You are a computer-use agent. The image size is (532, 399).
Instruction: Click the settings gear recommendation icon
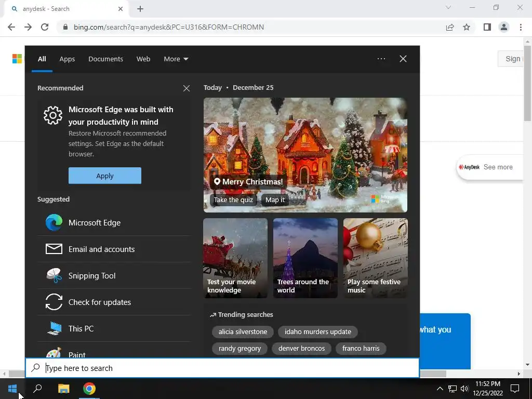(53, 115)
